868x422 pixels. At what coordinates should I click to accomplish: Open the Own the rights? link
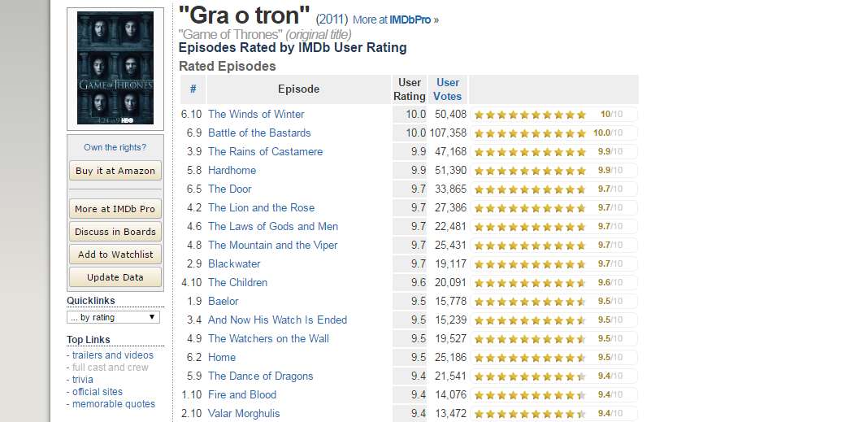click(x=115, y=147)
